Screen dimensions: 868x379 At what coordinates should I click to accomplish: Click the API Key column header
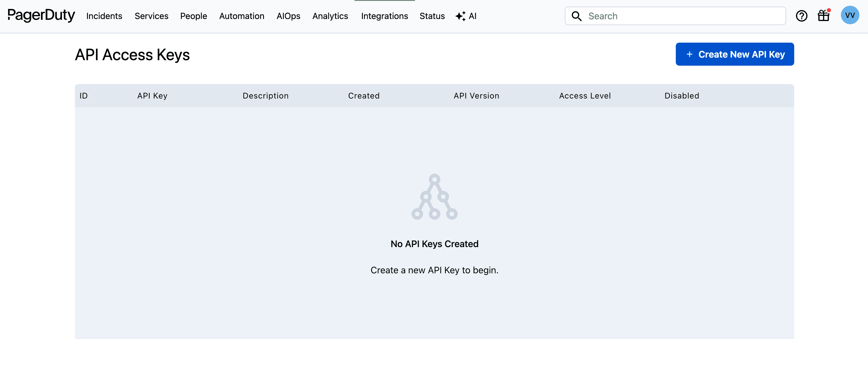coord(152,96)
